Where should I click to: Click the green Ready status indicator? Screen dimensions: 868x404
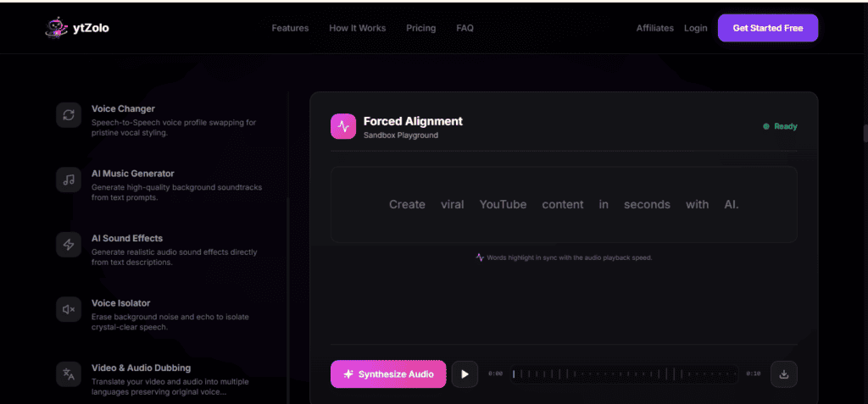[780, 127]
